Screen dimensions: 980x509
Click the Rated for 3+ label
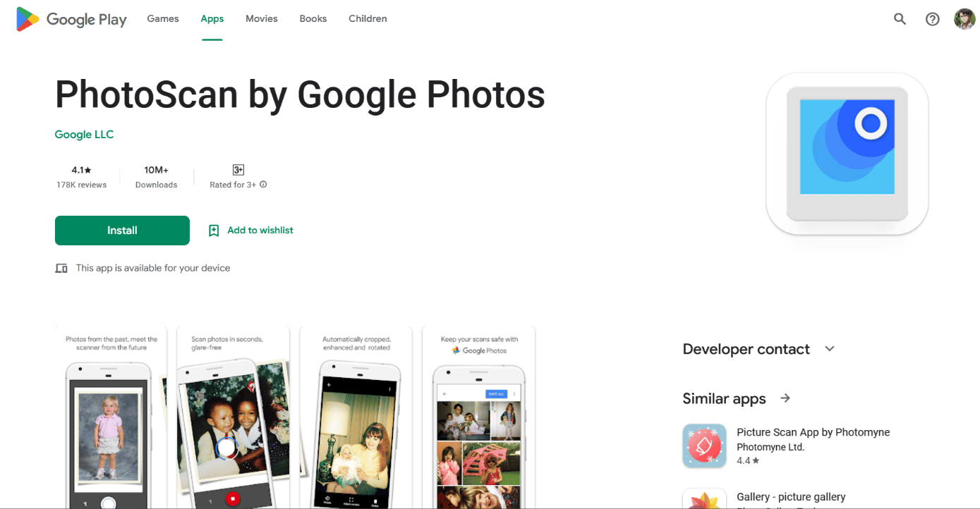233,185
